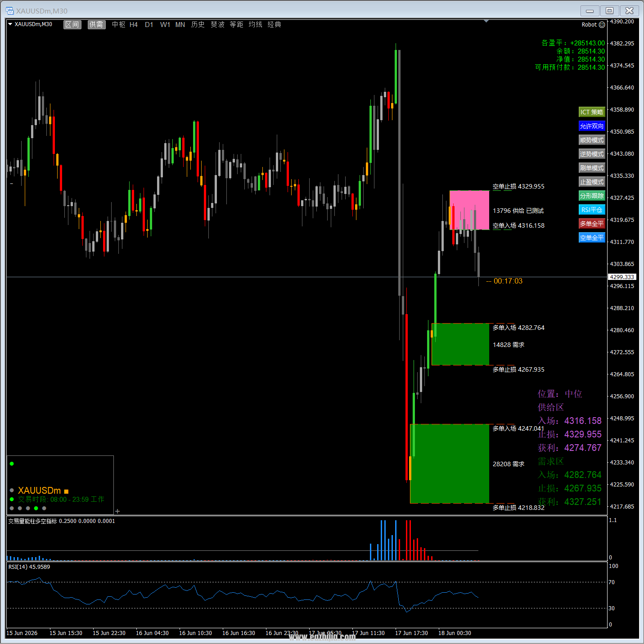Screen dimensions: 644x644
Task: Click the ICT 策略 strategy button
Action: [x=592, y=112]
